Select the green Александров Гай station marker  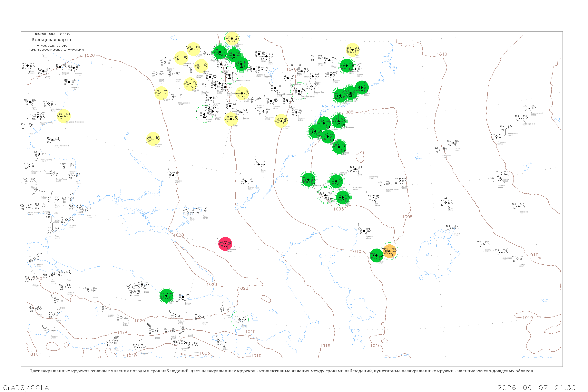point(308,180)
